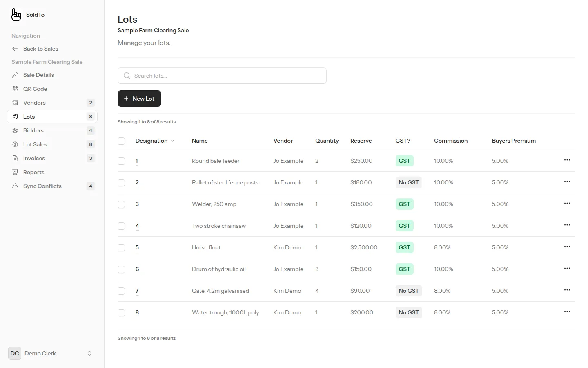Click the GST badge on Two stroke chainsaw row
588x368 pixels.
pyautogui.click(x=405, y=226)
